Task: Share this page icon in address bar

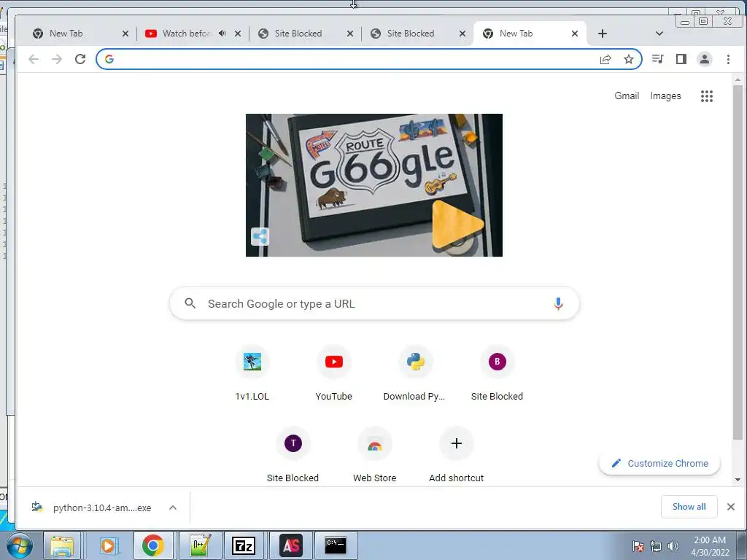Action: (605, 59)
